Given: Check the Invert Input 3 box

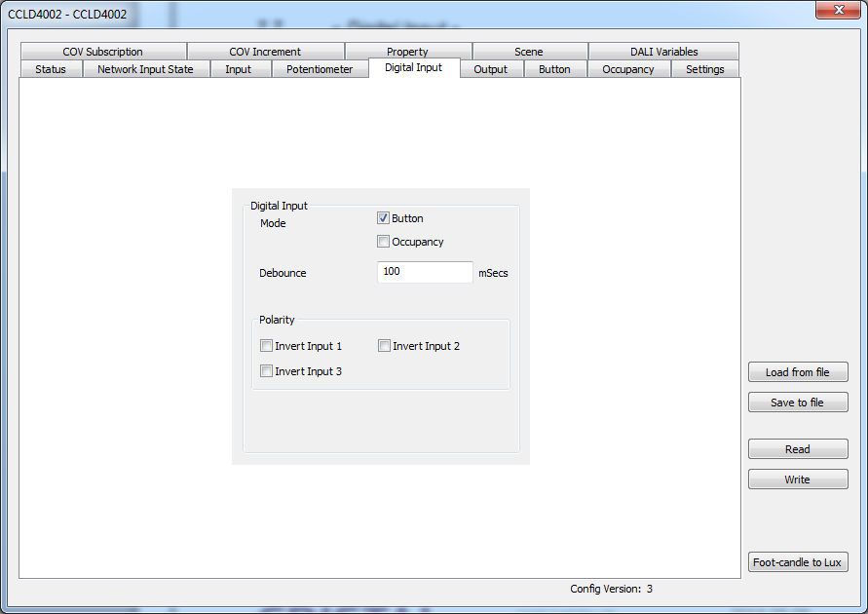Looking at the screenshot, I should coord(266,371).
